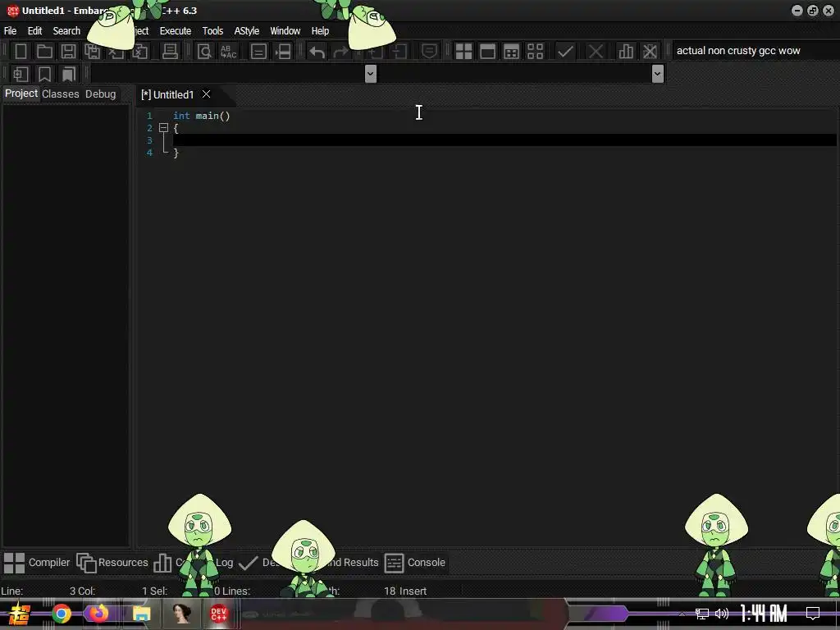Open the Edit menu
This screenshot has height=630, width=840.
coord(34,31)
